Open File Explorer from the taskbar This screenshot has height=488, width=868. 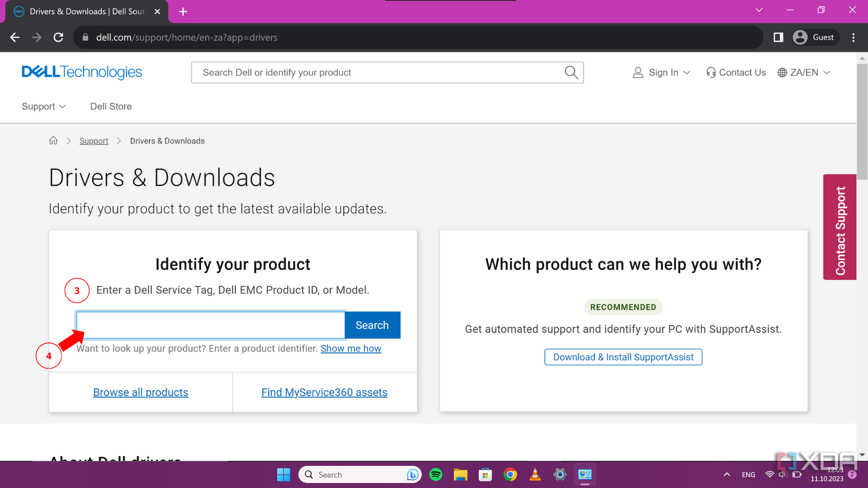[460, 474]
